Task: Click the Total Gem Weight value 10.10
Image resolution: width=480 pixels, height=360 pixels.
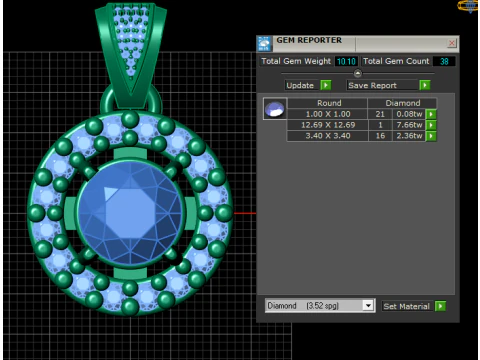Action: (x=346, y=61)
